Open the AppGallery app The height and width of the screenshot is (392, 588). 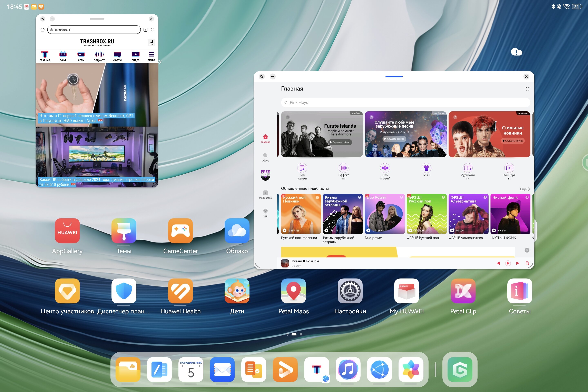[67, 231]
